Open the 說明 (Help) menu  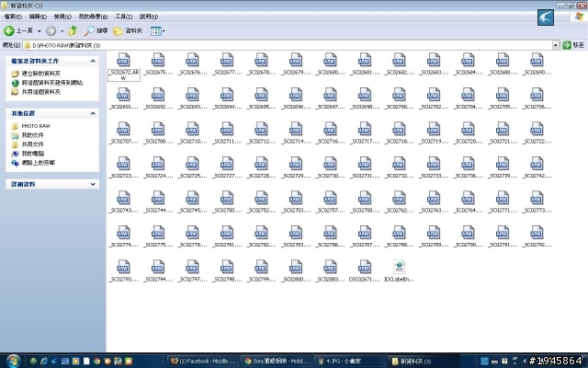(x=149, y=17)
